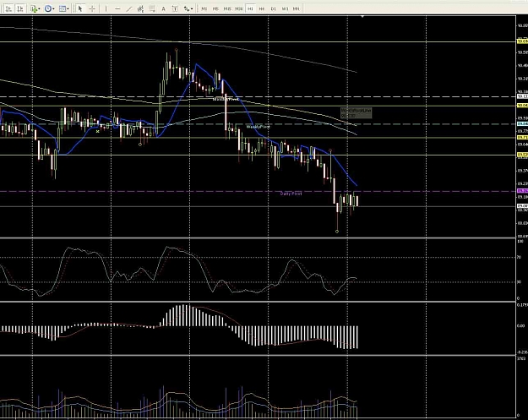Viewport: 528px width, 420px height.
Task: Click the purple 'Daily Pivot' label
Action: pyautogui.click(x=291, y=194)
